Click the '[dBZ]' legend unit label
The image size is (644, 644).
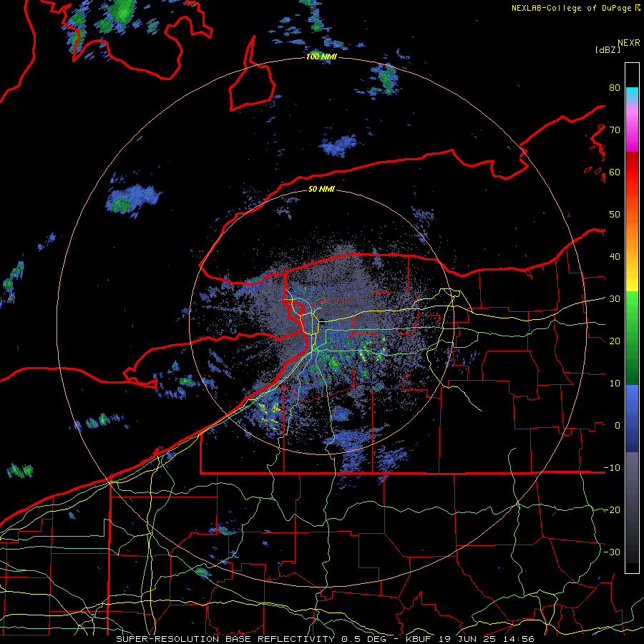pos(608,50)
